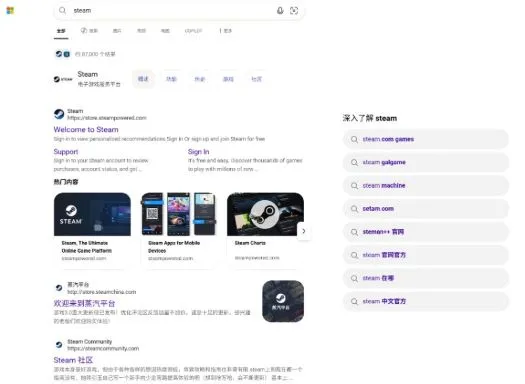The image size is (525, 384).
Task: Click the Steam logo beside results count
Action: click(59, 54)
